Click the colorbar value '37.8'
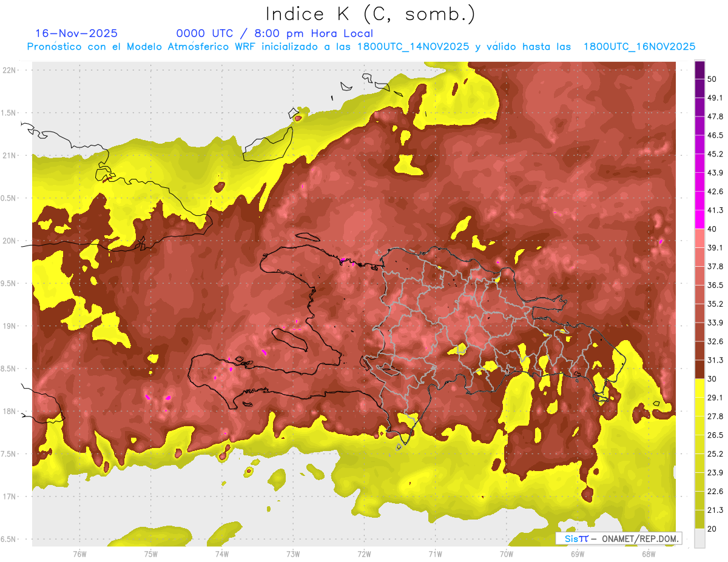The width and height of the screenshot is (728, 562). [715, 266]
